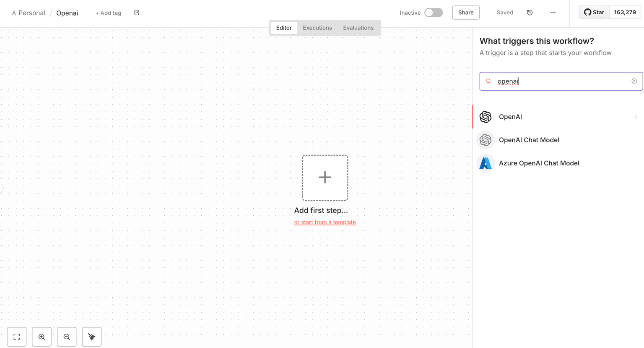The width and height of the screenshot is (644, 348).
Task: Start from a template
Action: point(325,222)
